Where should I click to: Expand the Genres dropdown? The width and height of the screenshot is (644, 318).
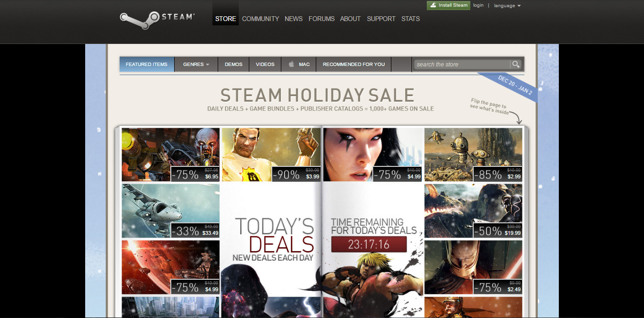click(196, 64)
